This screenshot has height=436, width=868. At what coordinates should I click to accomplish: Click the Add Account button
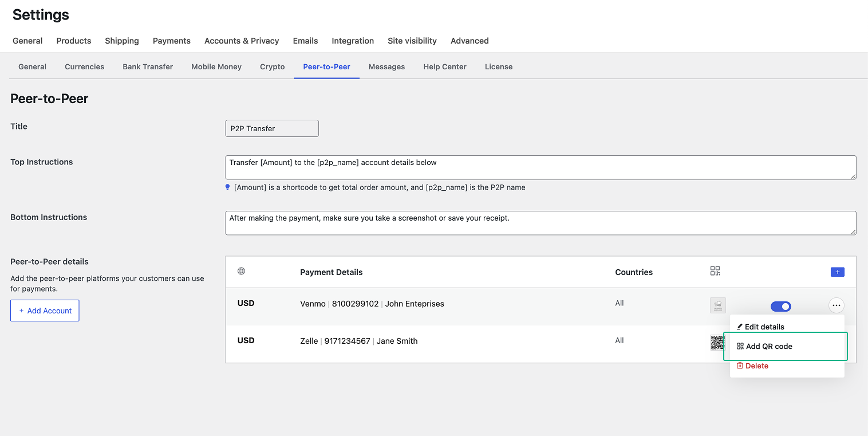[x=45, y=311]
